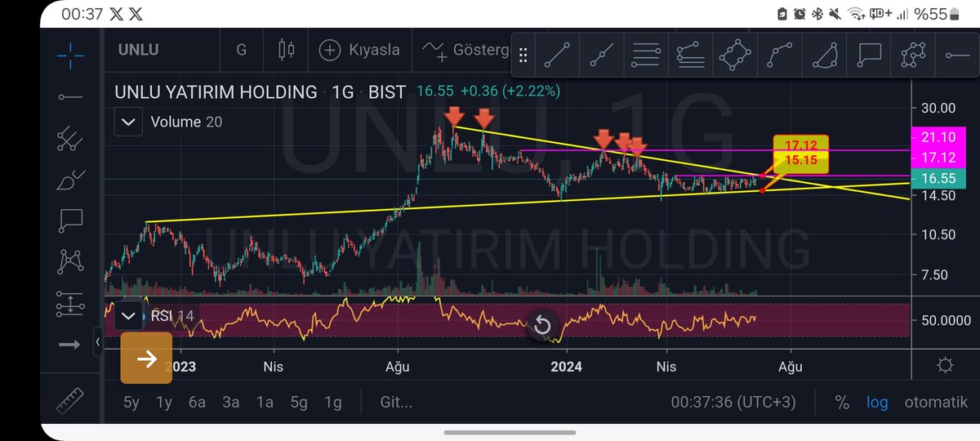Open the Göstergeler indicators menu
Image resolution: width=980 pixels, height=441 pixels.
pos(465,51)
